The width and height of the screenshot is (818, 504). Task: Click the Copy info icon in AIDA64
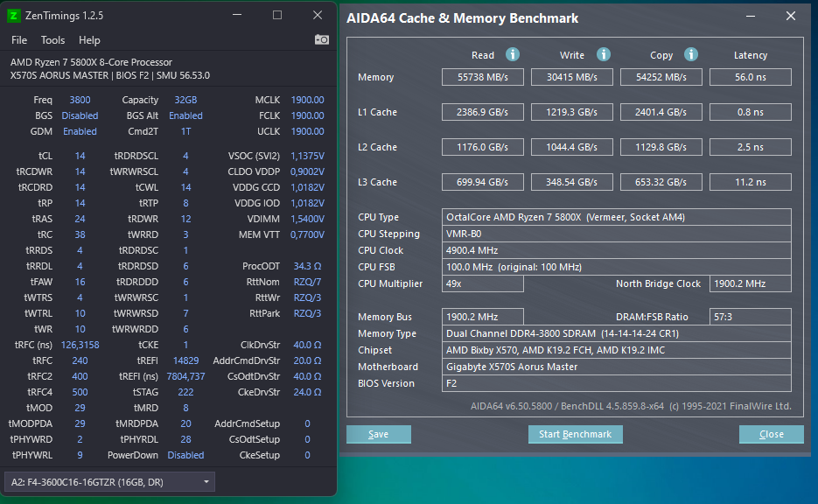point(691,54)
